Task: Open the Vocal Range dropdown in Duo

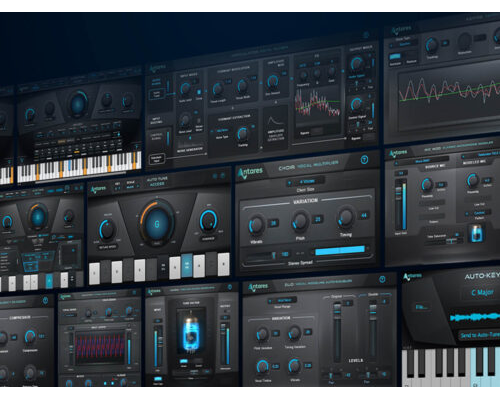Action: coord(283,300)
